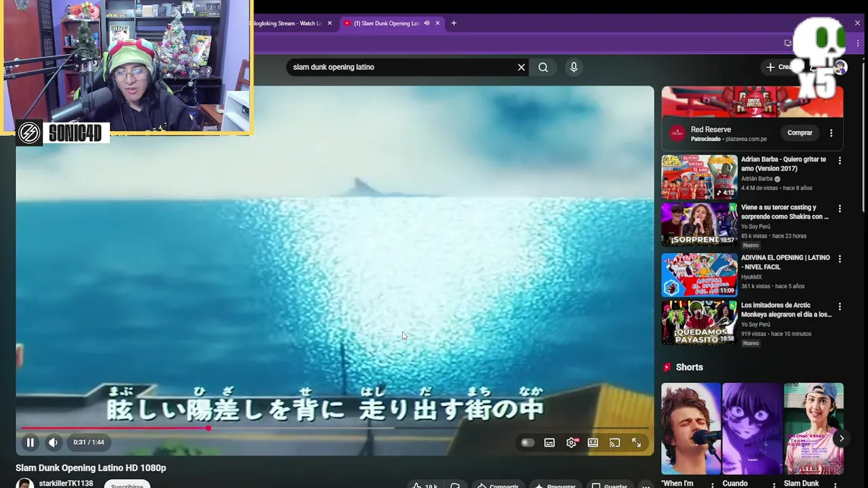Open the menu for the When I'm short
This screenshot has height=488, width=868.
click(712, 484)
